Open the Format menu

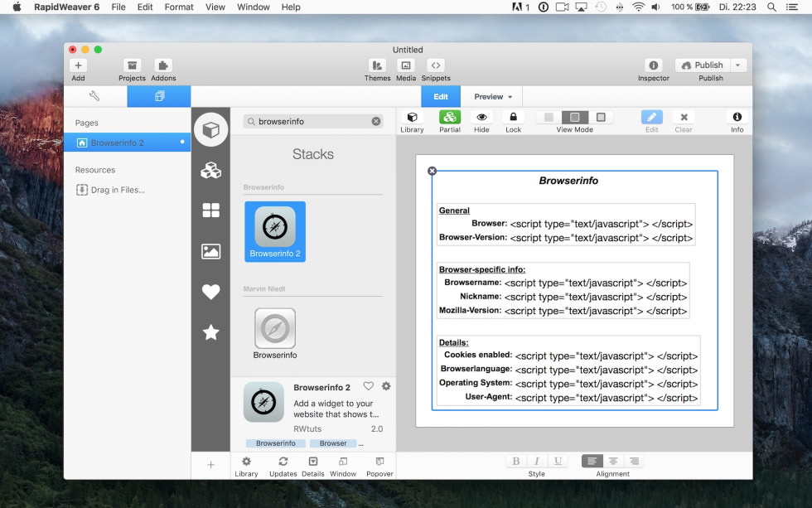pyautogui.click(x=179, y=7)
